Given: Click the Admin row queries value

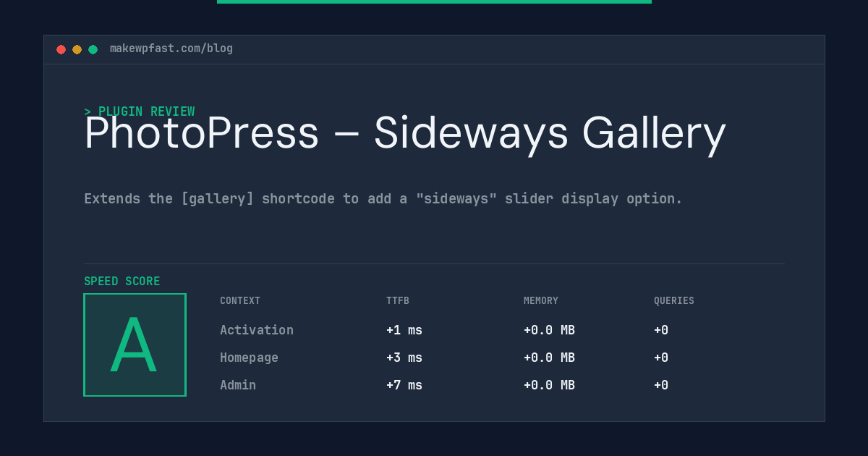Looking at the screenshot, I should coord(661,385).
